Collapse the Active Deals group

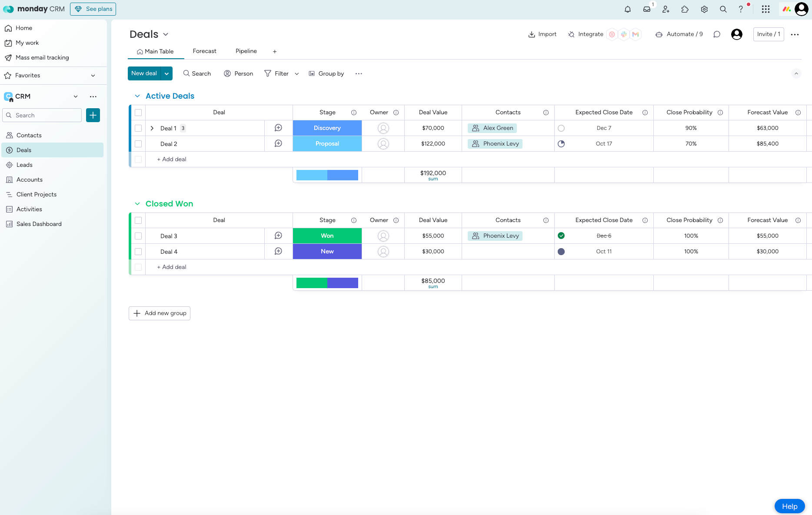pyautogui.click(x=137, y=96)
